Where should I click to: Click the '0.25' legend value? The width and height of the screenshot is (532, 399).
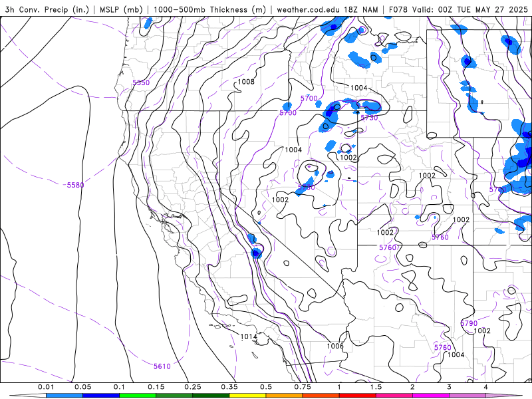pos(193,387)
